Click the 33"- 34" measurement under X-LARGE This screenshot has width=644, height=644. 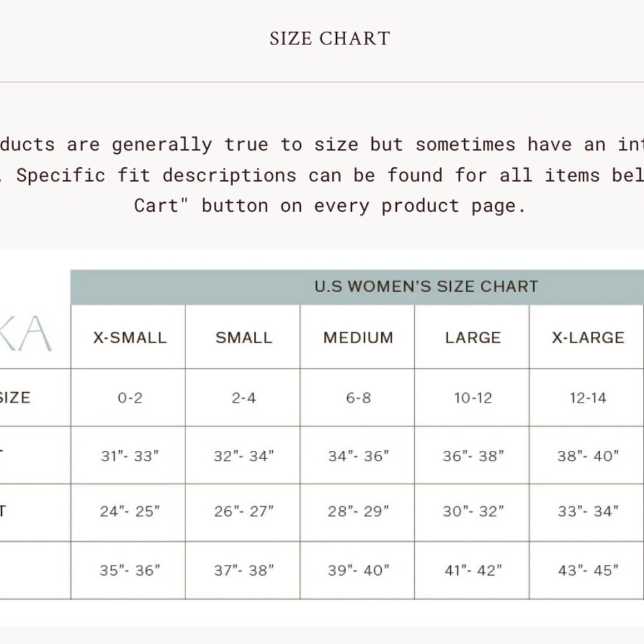(x=588, y=511)
